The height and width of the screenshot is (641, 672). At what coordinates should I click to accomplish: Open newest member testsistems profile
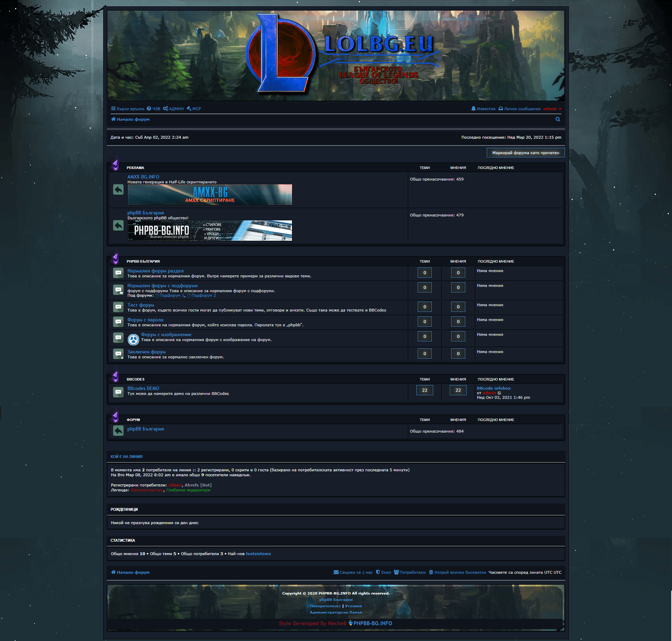tap(258, 554)
